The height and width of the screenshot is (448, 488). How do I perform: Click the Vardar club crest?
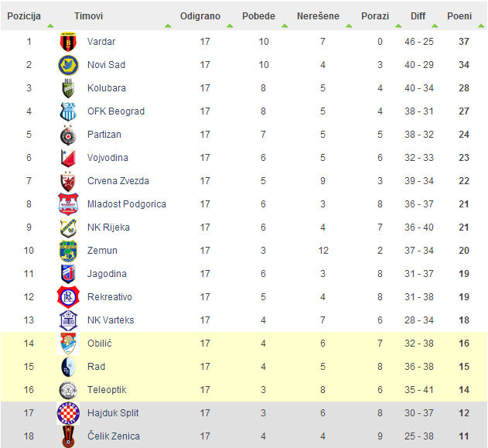click(x=68, y=42)
